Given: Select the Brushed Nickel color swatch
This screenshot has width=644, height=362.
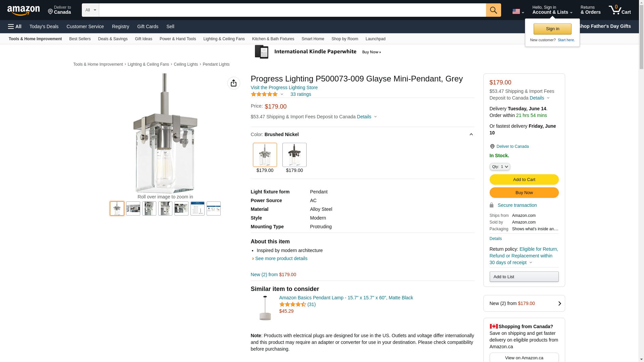Looking at the screenshot, I should [x=265, y=155].
